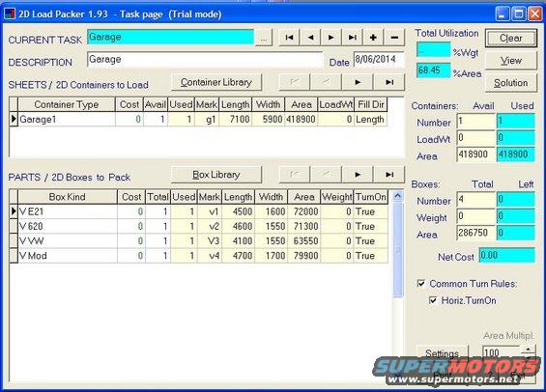Image resolution: width=546 pixels, height=392 pixels.
Task: Click the parts table vertical scrollbar thumb
Action: (x=397, y=250)
